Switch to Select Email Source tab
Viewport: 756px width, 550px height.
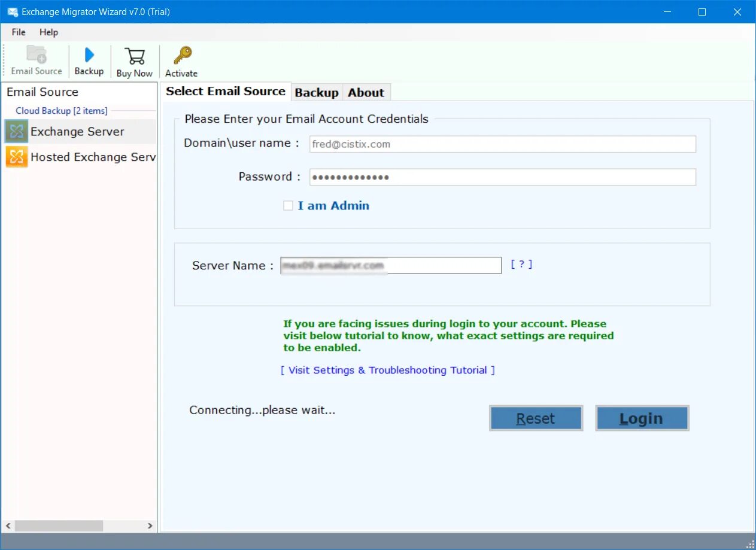click(226, 92)
